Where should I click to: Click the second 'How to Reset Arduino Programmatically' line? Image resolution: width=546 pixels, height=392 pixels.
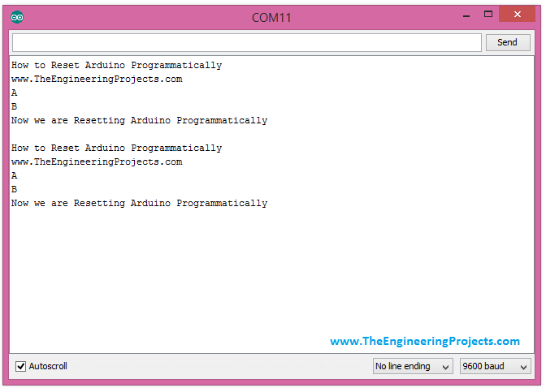tap(117, 149)
